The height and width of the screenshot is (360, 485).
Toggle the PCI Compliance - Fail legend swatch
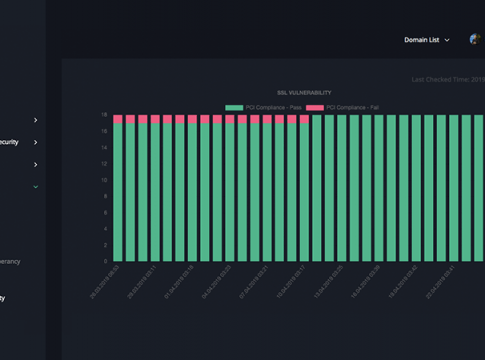click(x=315, y=108)
